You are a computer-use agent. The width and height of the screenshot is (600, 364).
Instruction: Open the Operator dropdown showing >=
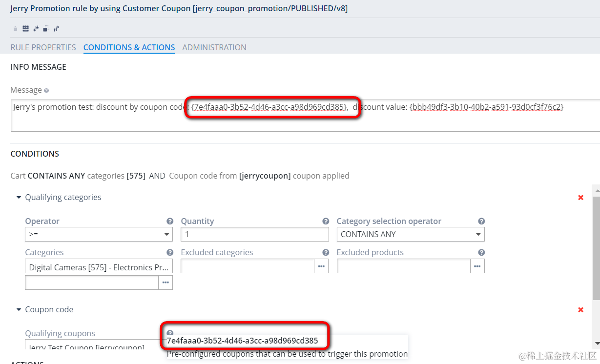pyautogui.click(x=99, y=234)
